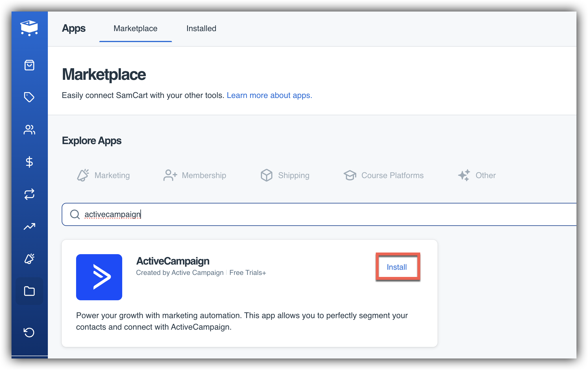Image resolution: width=588 pixels, height=370 pixels.
Task: Filter apps by Membership category
Action: point(195,175)
